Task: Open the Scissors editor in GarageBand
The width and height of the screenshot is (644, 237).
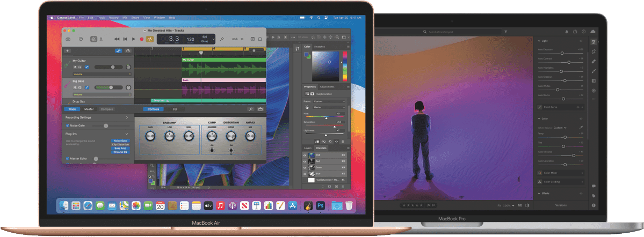Action: click(101, 39)
